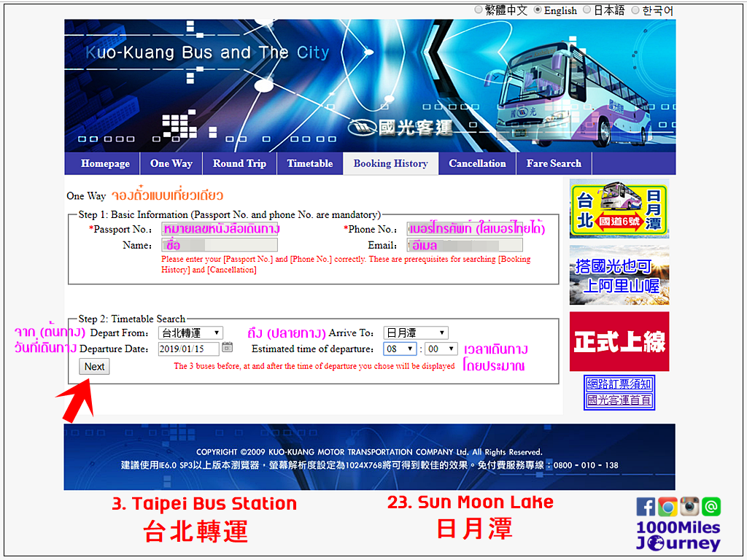
Task: Choose the 한국어 language radio button
Action: pyautogui.click(x=635, y=9)
